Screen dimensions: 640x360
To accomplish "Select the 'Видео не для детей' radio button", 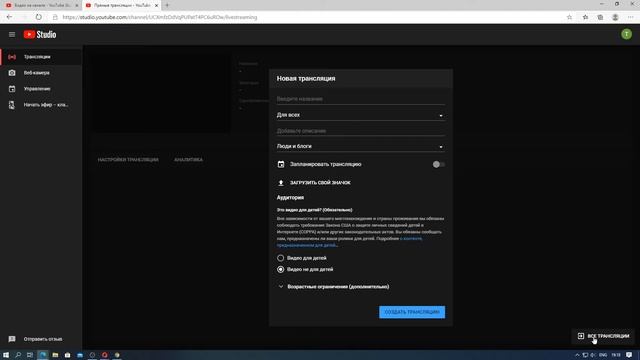I will tap(280, 269).
